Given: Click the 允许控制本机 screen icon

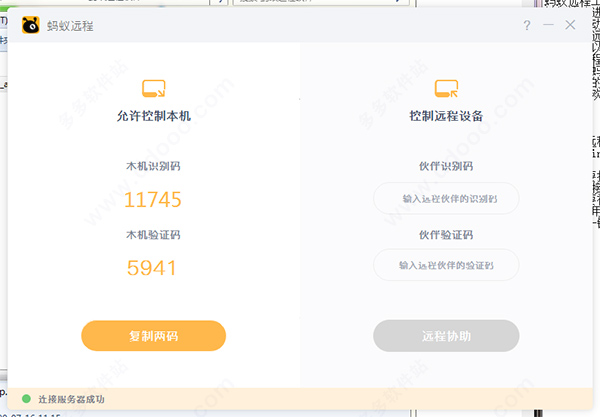Looking at the screenshot, I should pyautogui.click(x=153, y=88).
